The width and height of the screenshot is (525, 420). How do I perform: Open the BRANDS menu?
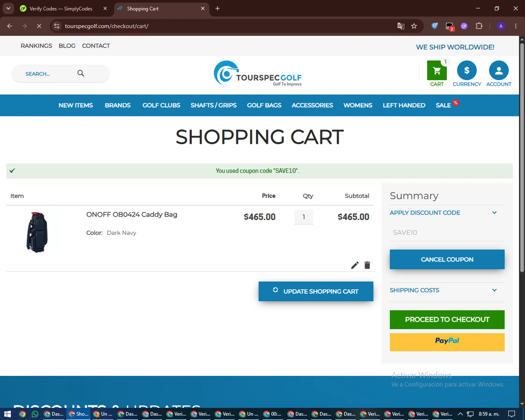(x=118, y=105)
